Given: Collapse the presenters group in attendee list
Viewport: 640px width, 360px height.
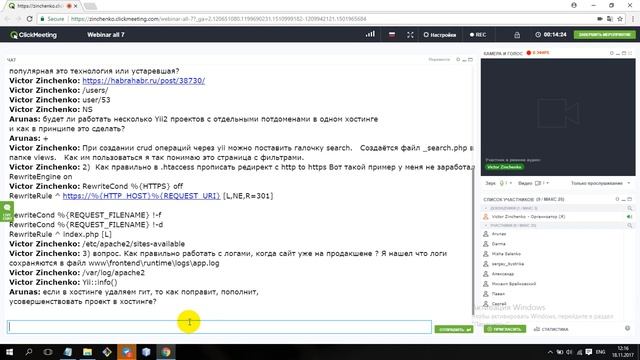Looking at the screenshot, I should 486,208.
